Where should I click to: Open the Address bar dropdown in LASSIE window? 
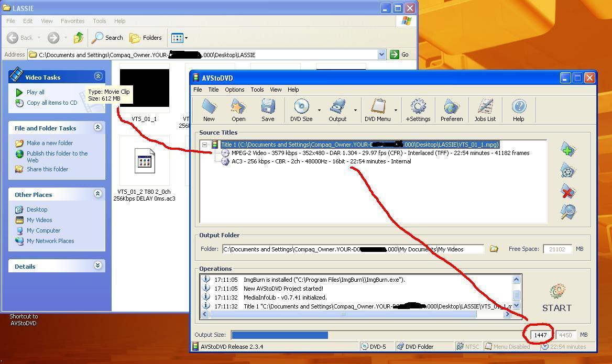pyautogui.click(x=382, y=54)
